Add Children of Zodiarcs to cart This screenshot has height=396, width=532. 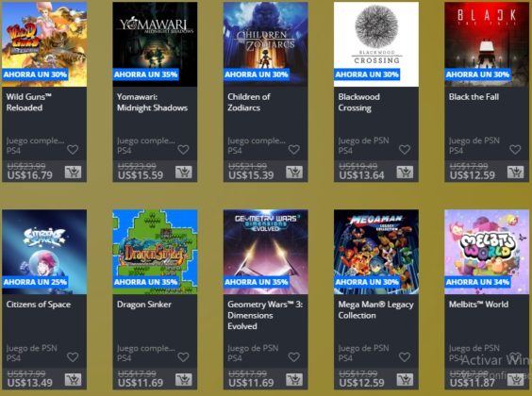click(294, 173)
